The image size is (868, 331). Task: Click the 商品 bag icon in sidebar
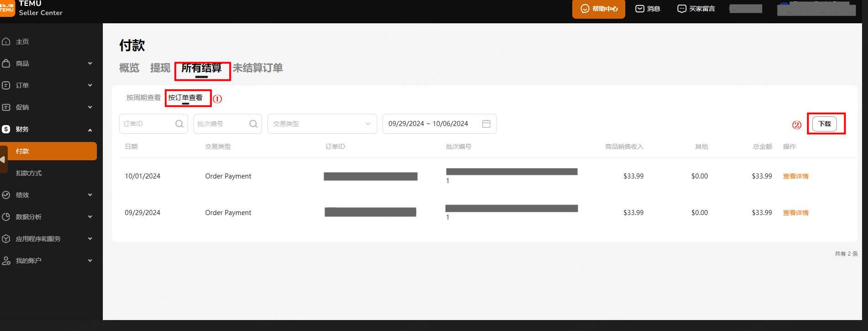[6, 63]
